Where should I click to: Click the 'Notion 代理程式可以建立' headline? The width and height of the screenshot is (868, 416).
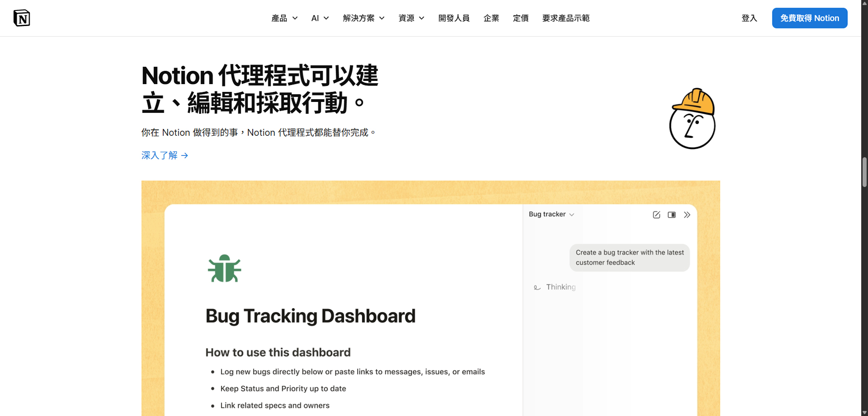click(260, 89)
